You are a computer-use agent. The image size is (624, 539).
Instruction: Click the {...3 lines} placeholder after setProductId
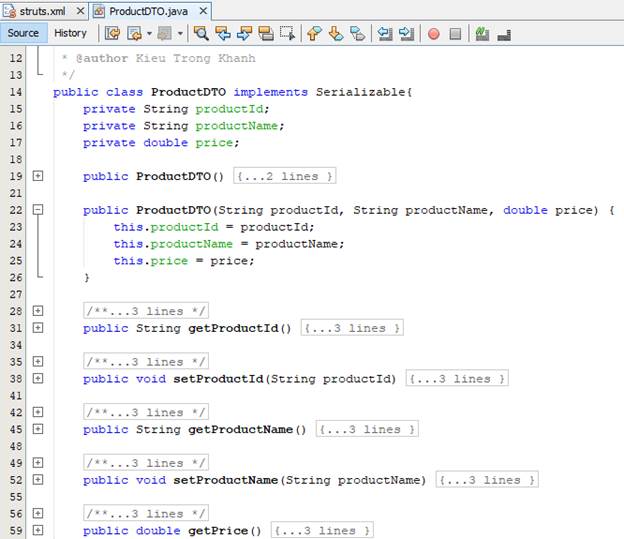click(457, 379)
